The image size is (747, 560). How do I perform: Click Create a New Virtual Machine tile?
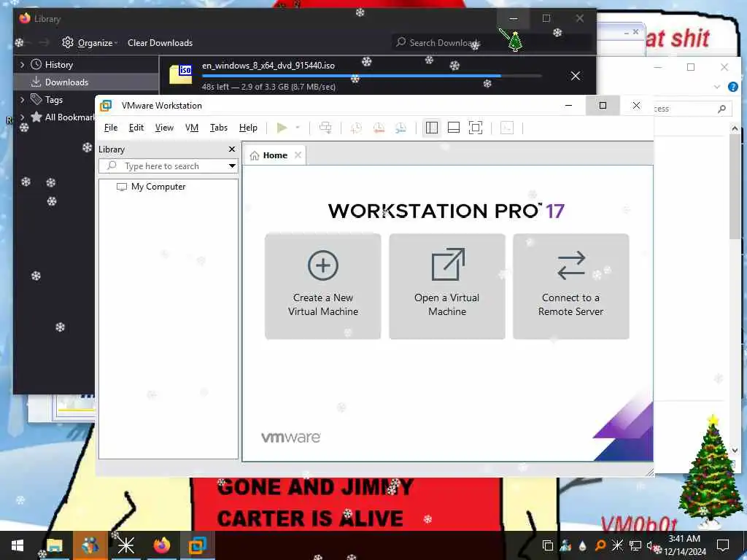pos(323,286)
